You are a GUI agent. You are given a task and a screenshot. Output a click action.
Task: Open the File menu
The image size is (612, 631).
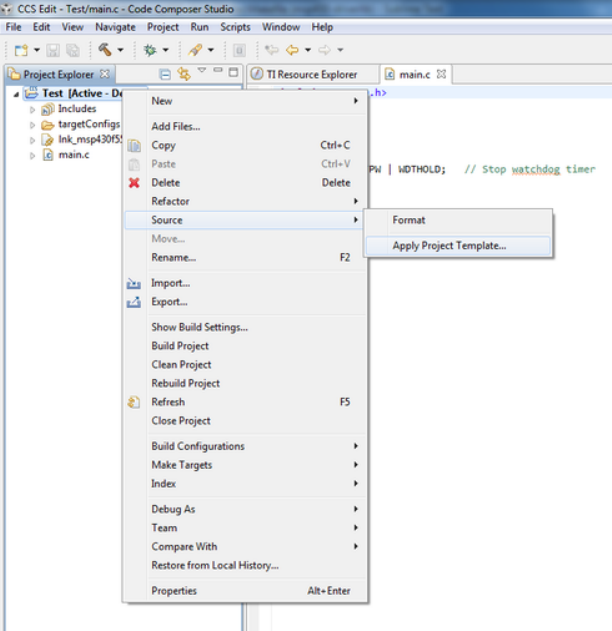pos(13,27)
